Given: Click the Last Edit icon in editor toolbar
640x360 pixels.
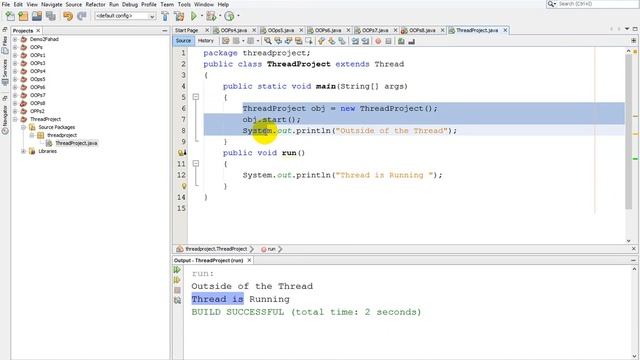Looking at the screenshot, I should point(225,41).
